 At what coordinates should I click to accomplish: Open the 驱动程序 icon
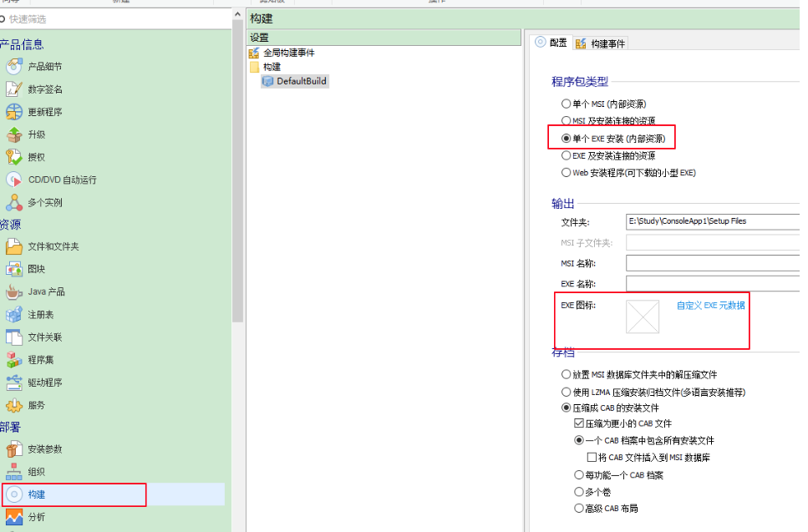tap(14, 383)
